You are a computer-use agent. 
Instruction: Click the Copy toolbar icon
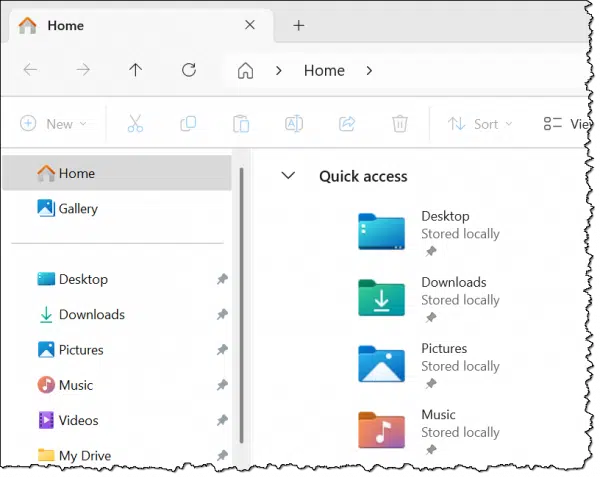[188, 124]
